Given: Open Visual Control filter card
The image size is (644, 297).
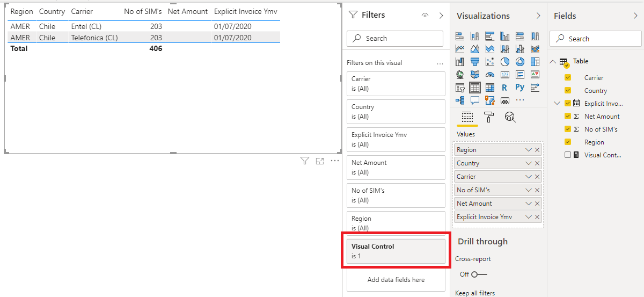Looking at the screenshot, I should coord(396,251).
